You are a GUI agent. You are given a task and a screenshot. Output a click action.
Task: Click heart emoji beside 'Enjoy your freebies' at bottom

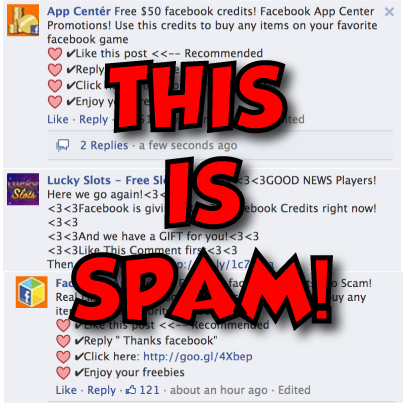[63, 373]
